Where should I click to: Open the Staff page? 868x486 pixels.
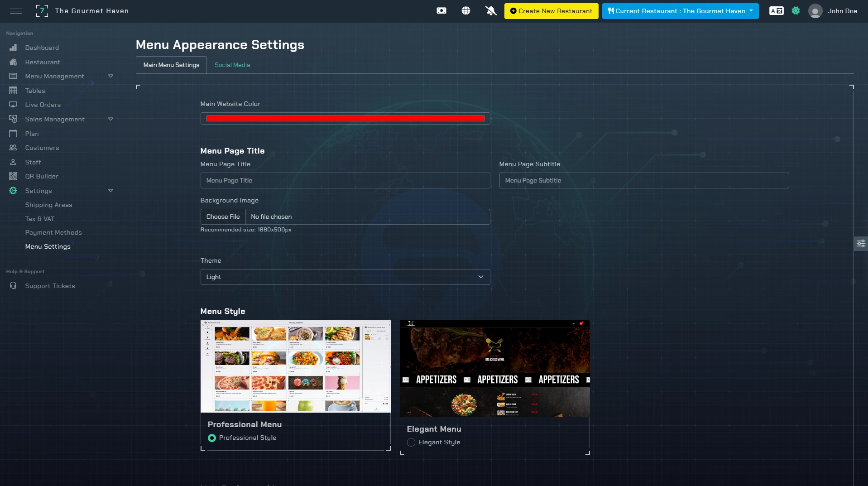33,162
